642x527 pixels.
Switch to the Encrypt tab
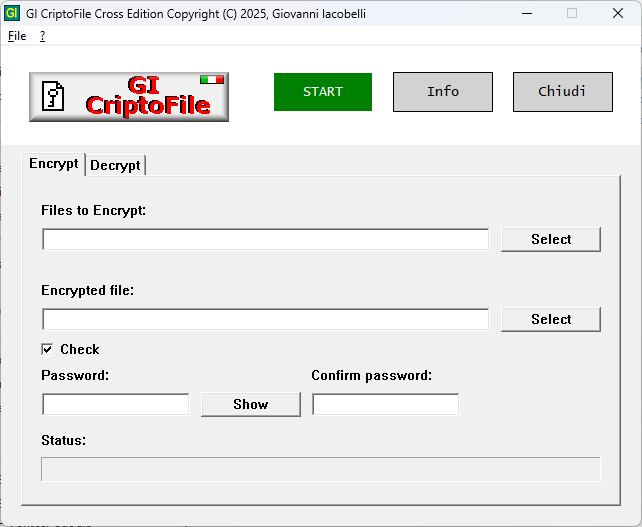(53, 164)
